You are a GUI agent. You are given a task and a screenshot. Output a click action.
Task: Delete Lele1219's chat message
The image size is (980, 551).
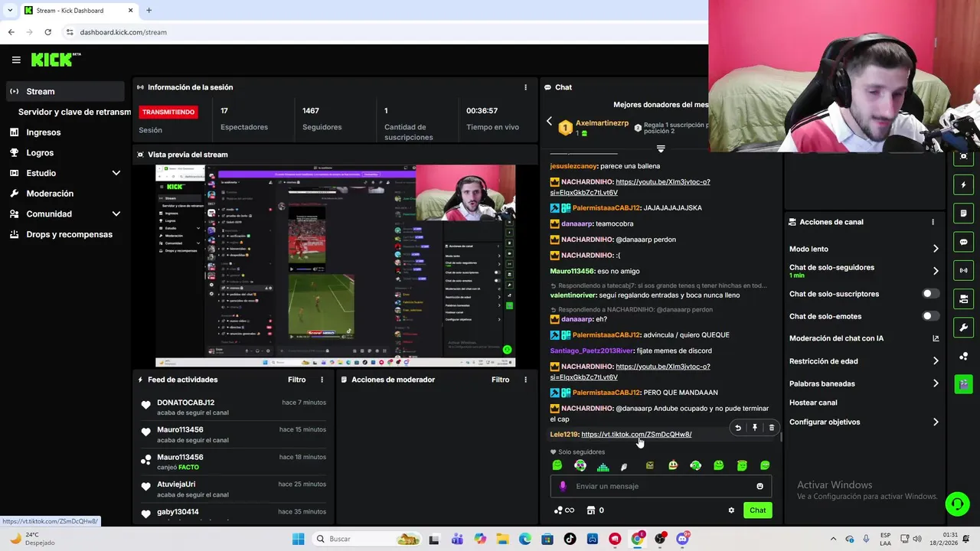click(772, 428)
